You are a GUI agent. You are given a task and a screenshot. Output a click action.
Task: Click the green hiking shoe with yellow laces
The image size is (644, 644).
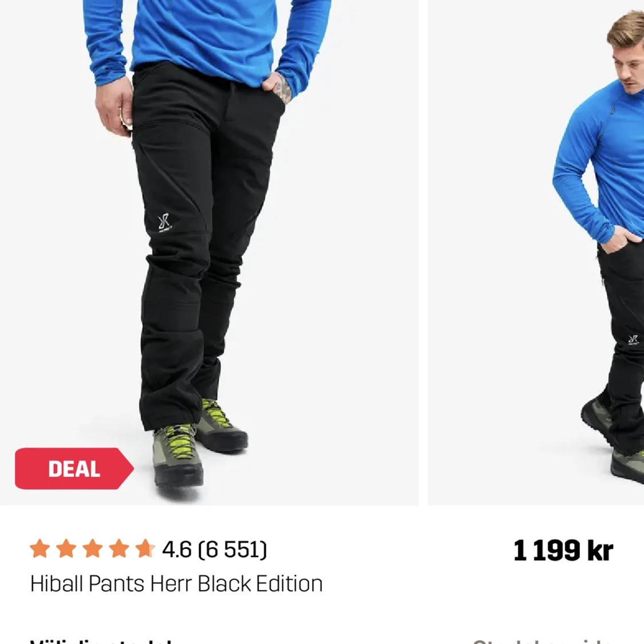[x=177, y=456]
